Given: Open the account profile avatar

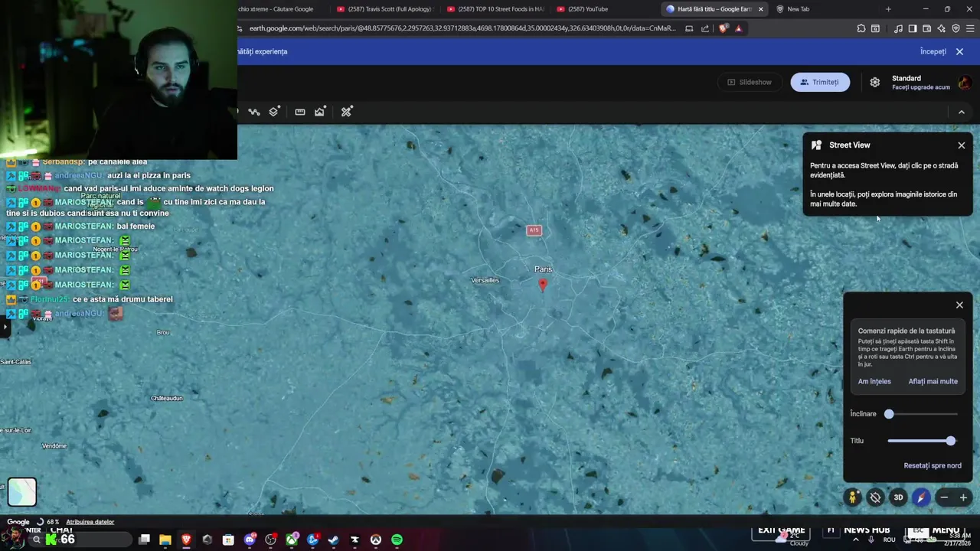Looking at the screenshot, I should [965, 82].
